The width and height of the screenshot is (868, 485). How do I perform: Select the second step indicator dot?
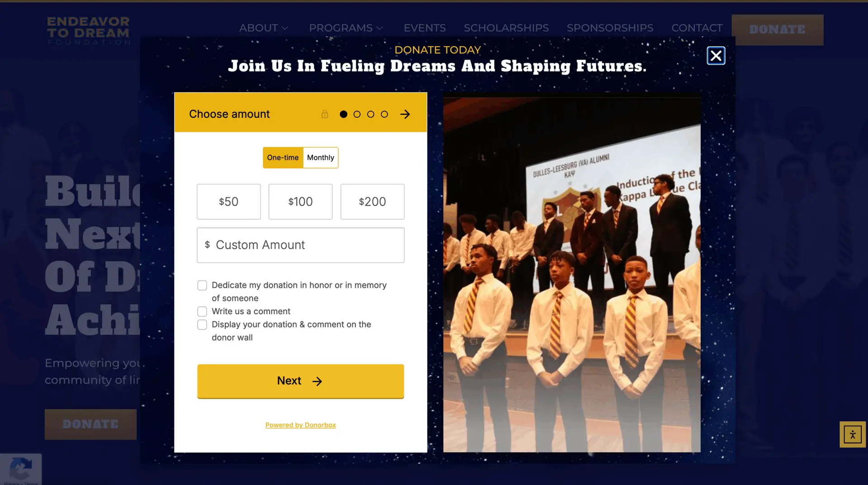(x=357, y=114)
